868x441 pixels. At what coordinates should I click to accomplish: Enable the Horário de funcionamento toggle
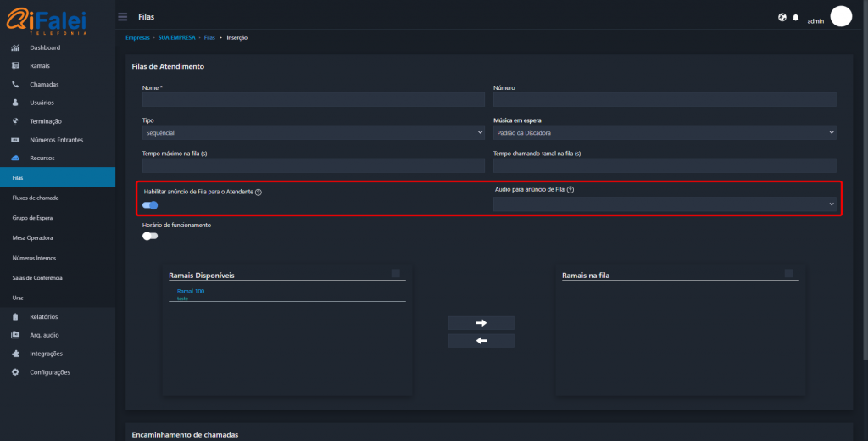(150, 237)
